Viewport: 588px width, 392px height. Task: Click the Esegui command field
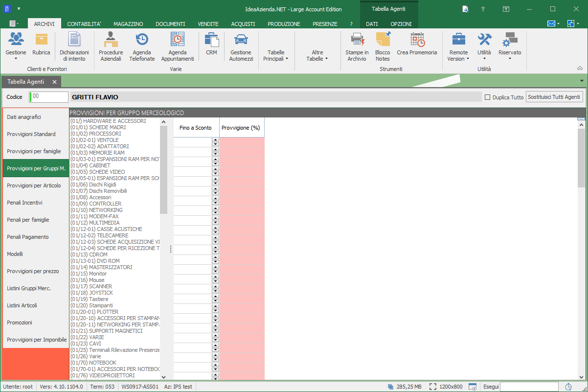529,387
